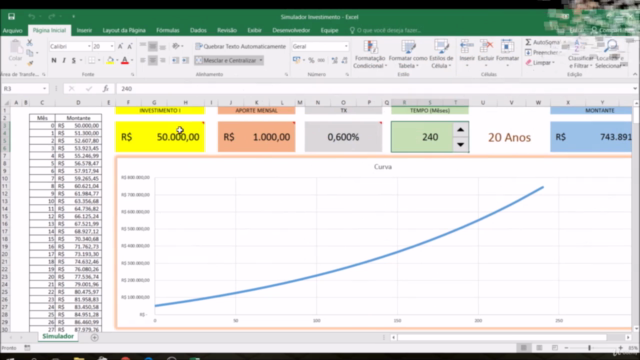The image size is (640, 360).
Task: Click the Estilos de Célula button
Action: pyautogui.click(x=442, y=54)
